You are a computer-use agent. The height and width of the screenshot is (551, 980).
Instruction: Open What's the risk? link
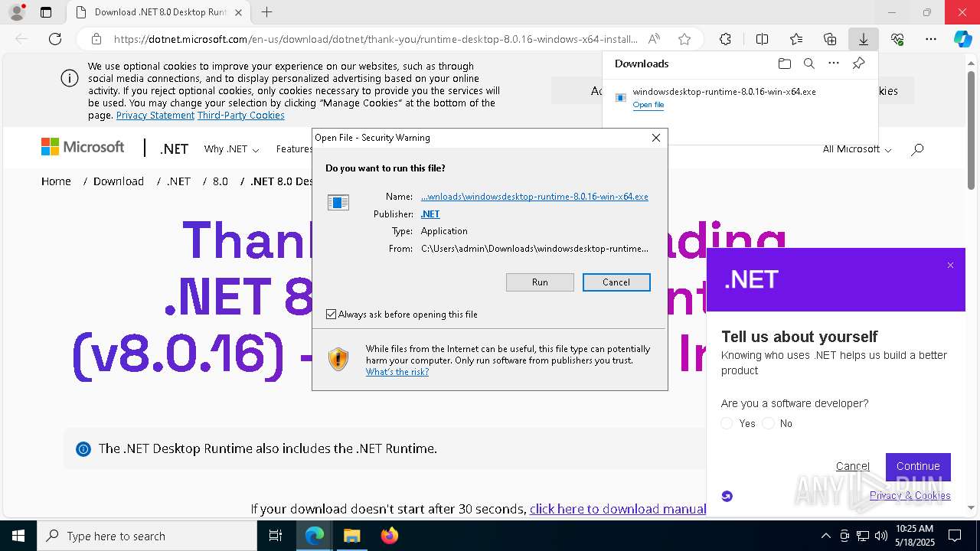397,372
